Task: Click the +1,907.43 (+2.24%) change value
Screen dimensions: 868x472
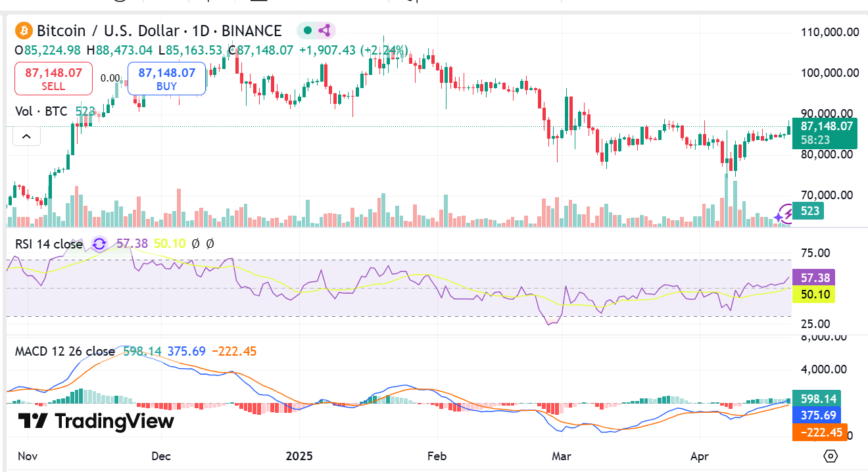Action: point(354,50)
